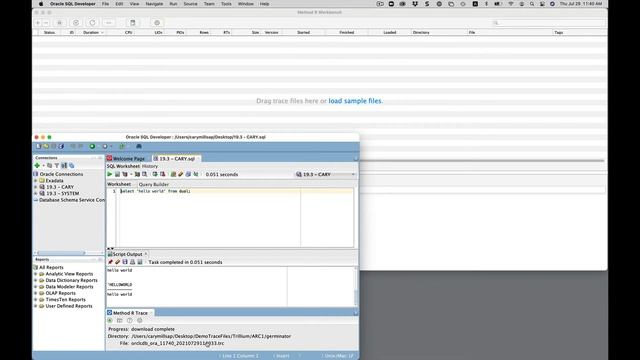Select the Method R Trace tab
This screenshot has width=640, height=360.
[130, 313]
